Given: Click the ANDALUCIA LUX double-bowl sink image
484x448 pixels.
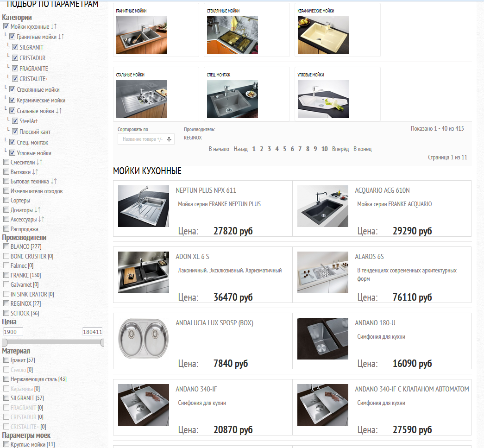Looking at the screenshot, I should pos(144,339).
